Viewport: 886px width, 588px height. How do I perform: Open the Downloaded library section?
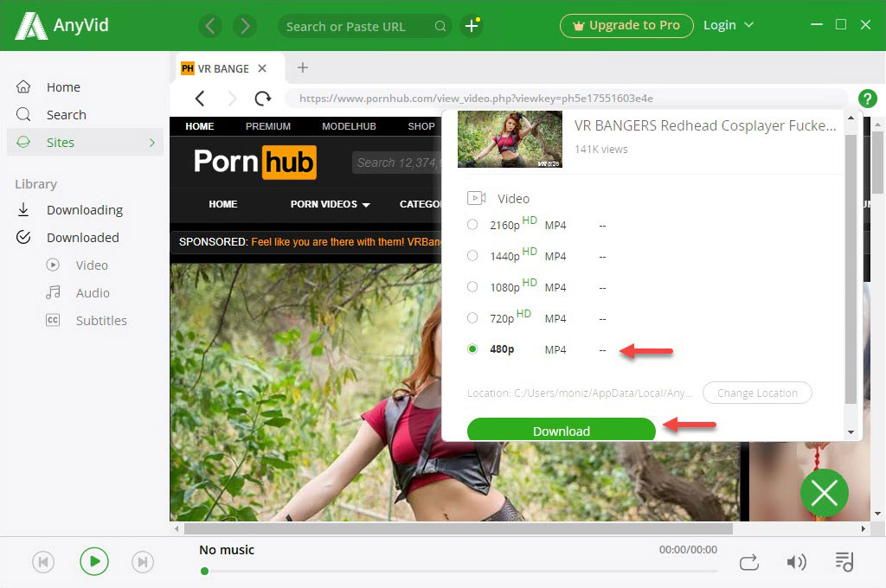pyautogui.click(x=82, y=238)
